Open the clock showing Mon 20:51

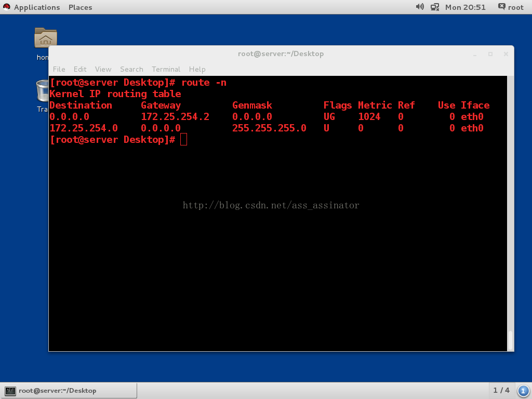465,7
